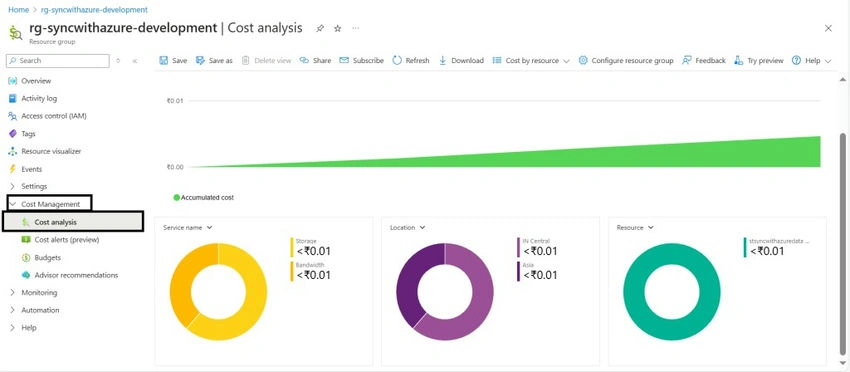The height and width of the screenshot is (372, 850).
Task: Open the Location chart dropdown
Action: click(408, 228)
